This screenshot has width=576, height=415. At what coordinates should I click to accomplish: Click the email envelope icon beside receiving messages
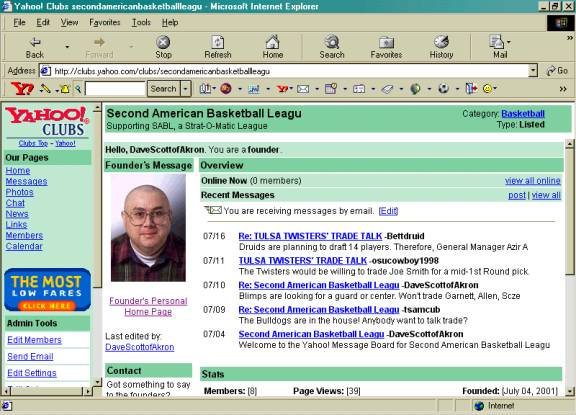(213, 210)
